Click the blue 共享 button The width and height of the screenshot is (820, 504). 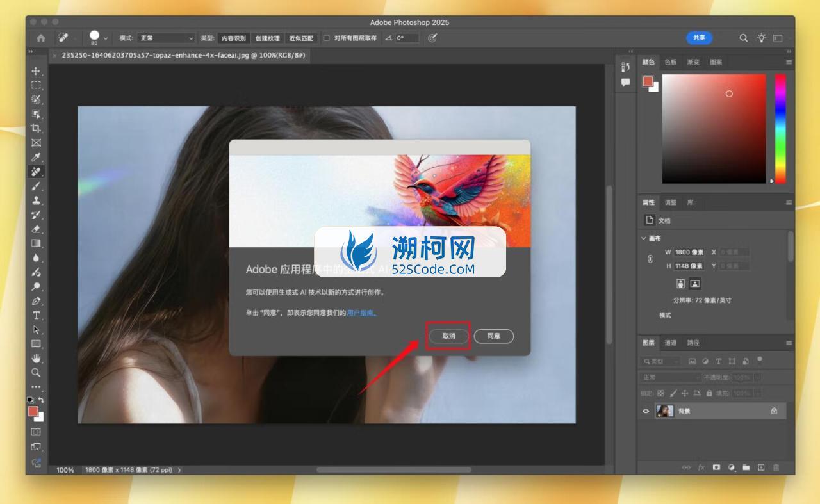699,38
